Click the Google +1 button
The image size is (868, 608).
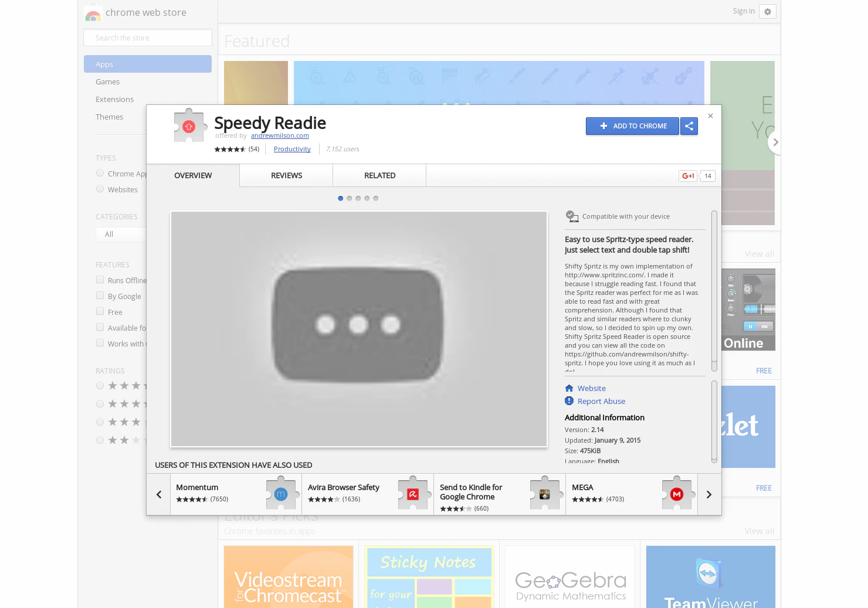pos(688,176)
